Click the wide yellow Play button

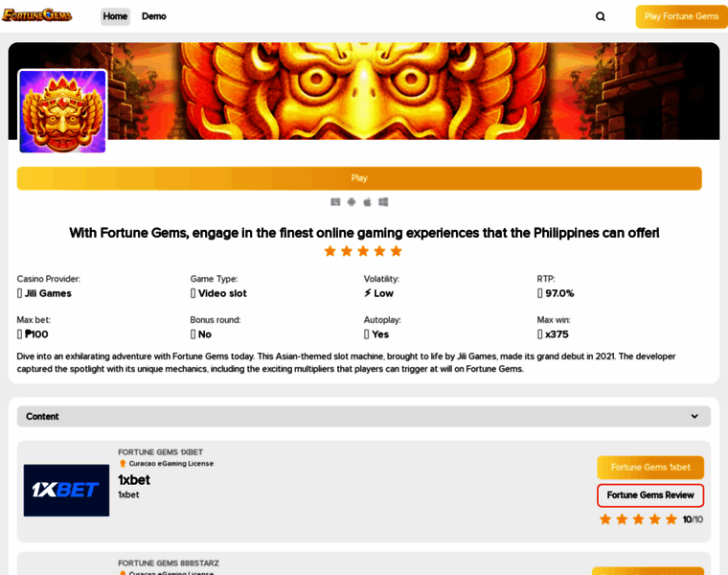[x=359, y=178]
